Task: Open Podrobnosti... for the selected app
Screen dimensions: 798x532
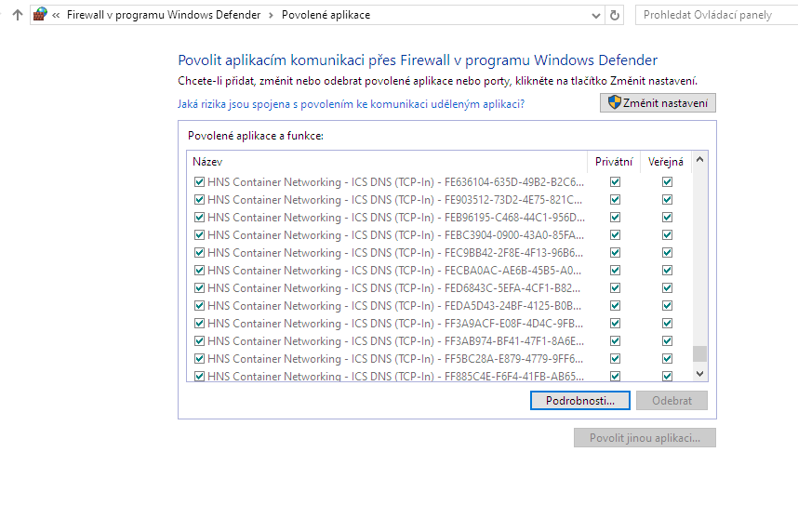Action: point(579,400)
